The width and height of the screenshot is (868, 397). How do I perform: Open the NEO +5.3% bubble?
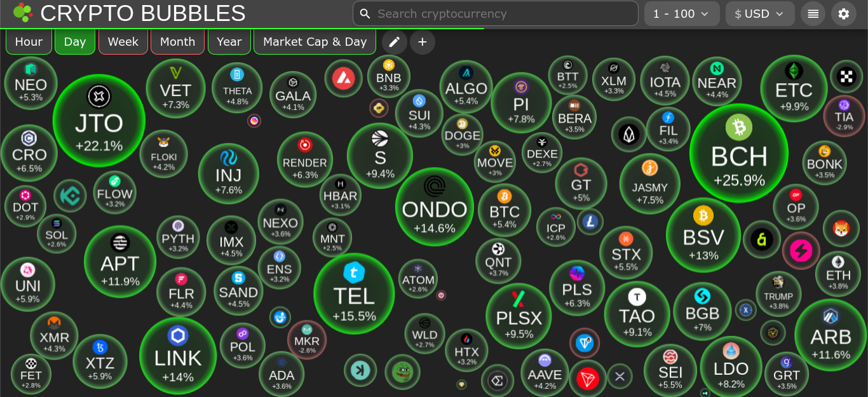pyautogui.click(x=31, y=83)
